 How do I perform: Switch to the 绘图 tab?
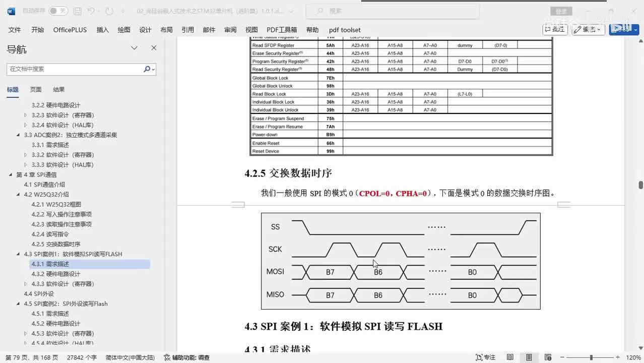[x=124, y=30]
